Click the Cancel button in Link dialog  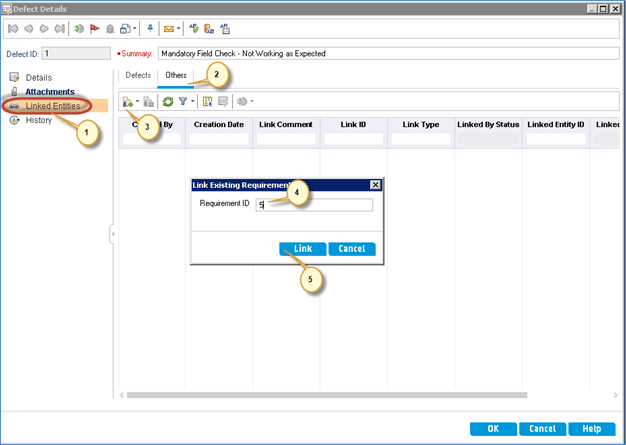tap(351, 248)
